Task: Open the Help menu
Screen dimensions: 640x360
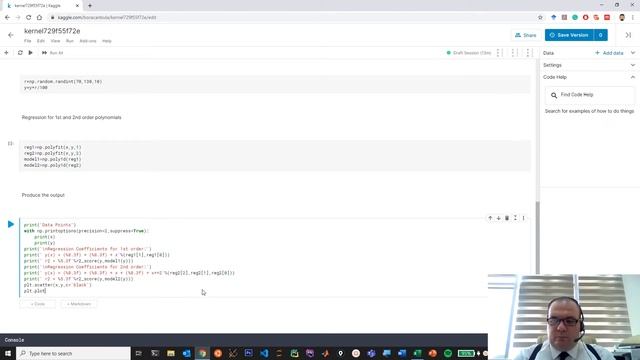Action: click(107, 41)
